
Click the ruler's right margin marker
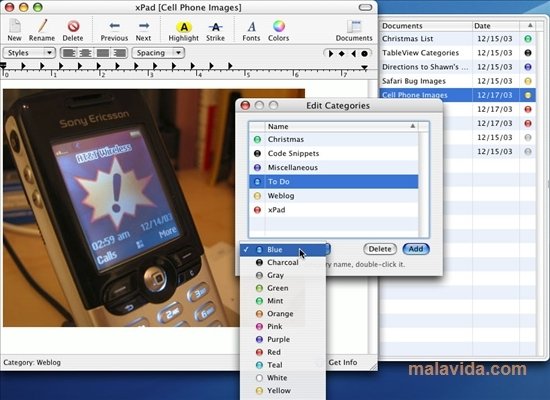(364, 67)
